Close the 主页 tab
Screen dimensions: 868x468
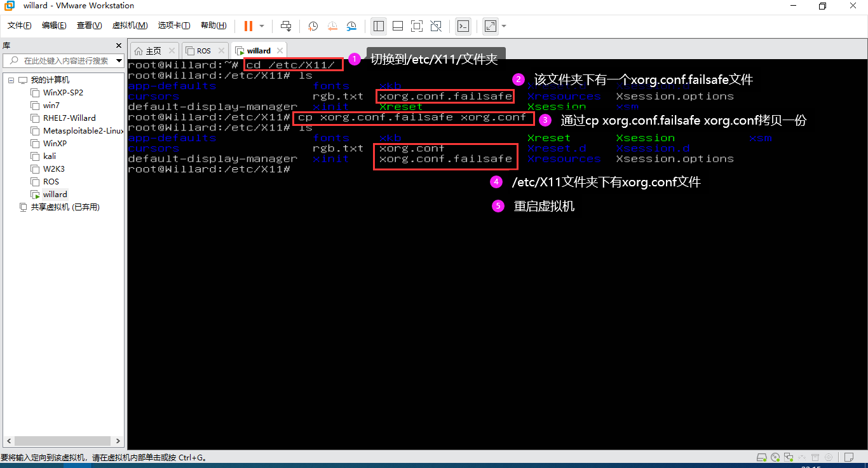point(172,51)
